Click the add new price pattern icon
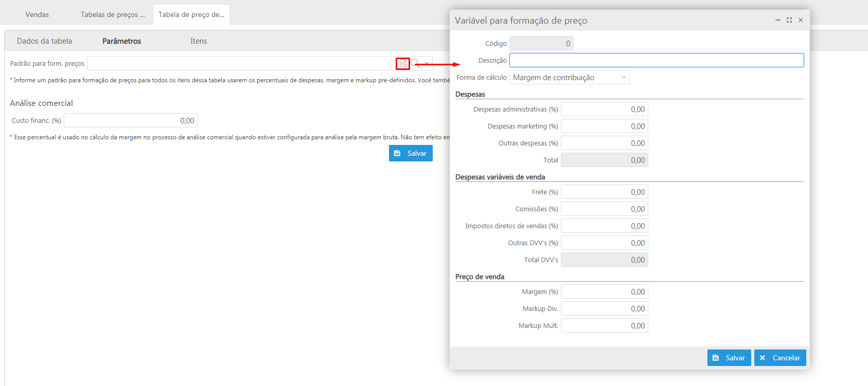868x386 pixels. (x=403, y=64)
